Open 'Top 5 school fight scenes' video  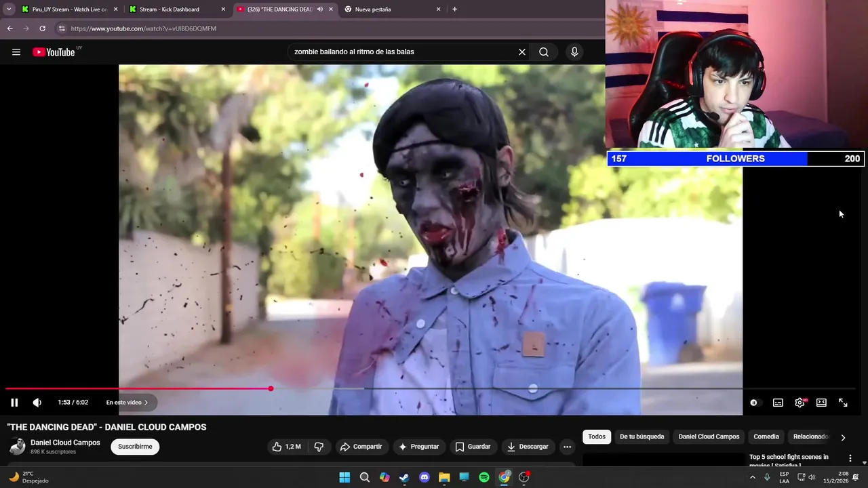[x=789, y=461]
